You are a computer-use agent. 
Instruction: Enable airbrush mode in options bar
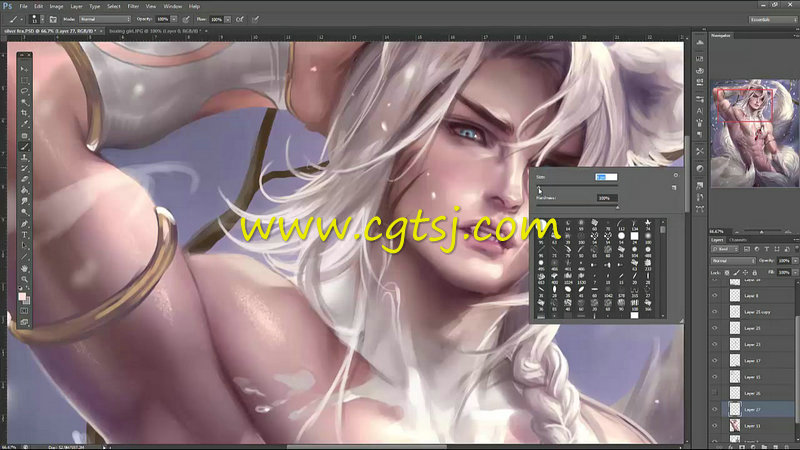(240, 19)
